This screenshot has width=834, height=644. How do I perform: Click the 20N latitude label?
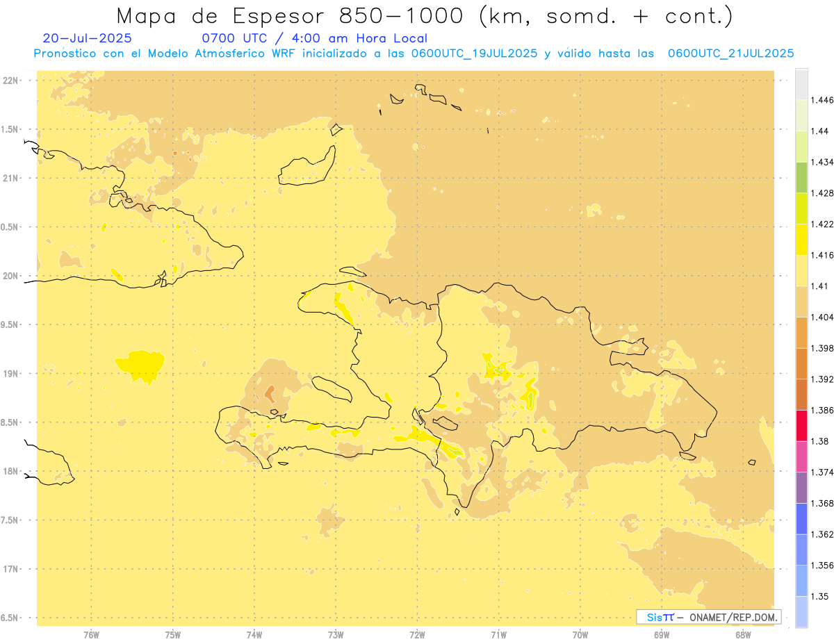coord(11,276)
